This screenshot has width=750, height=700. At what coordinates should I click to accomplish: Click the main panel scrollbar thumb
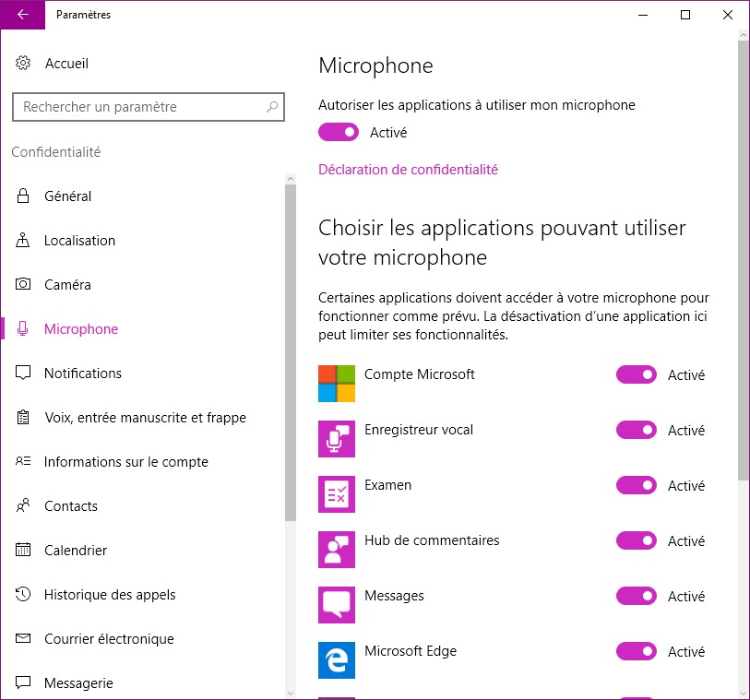coord(744,261)
